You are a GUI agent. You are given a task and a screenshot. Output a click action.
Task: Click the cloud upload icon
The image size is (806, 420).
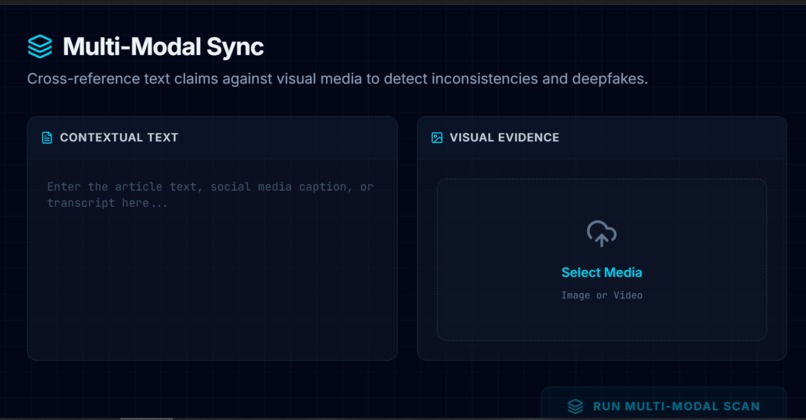[601, 234]
